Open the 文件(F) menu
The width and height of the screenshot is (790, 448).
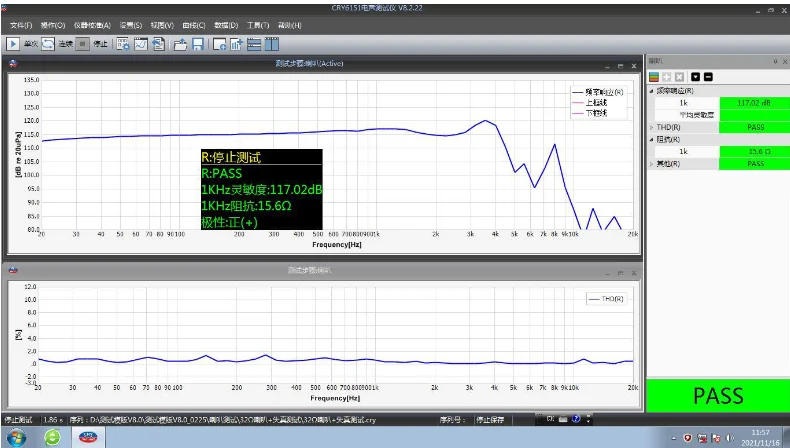21,25
